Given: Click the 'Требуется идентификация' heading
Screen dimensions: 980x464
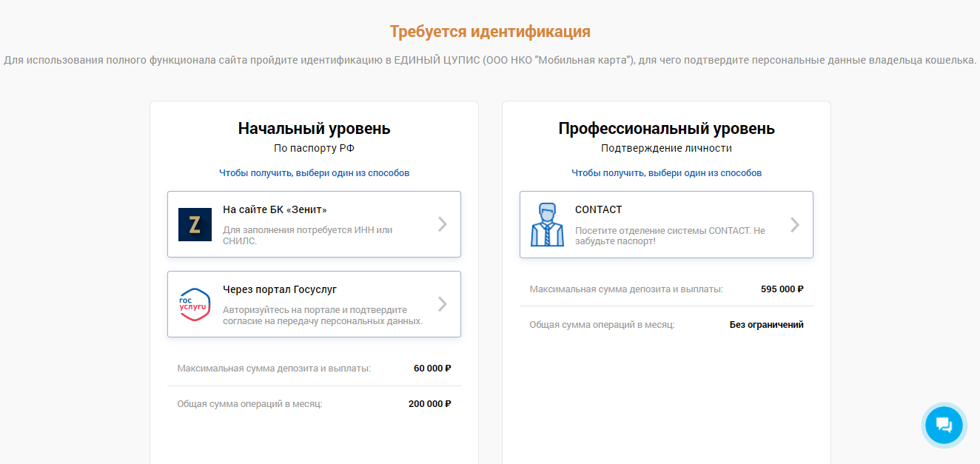Looking at the screenshot, I should (x=490, y=32).
